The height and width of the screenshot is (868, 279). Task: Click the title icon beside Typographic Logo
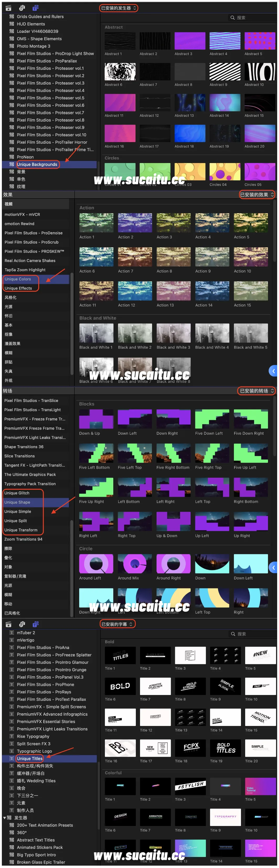pos(12,751)
